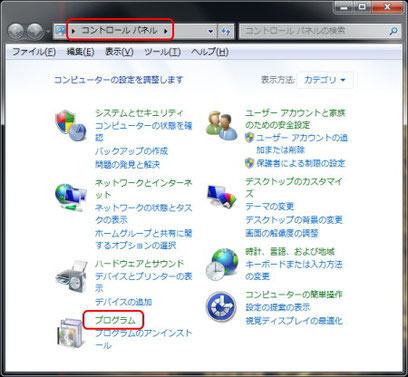
Task: Open recent pages dropdown next to nav arrows
Action: (48, 31)
